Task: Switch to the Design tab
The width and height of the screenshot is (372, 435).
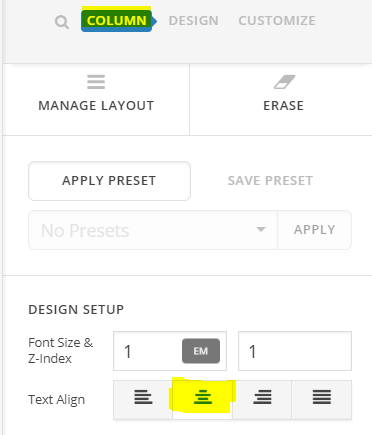Action: (194, 21)
